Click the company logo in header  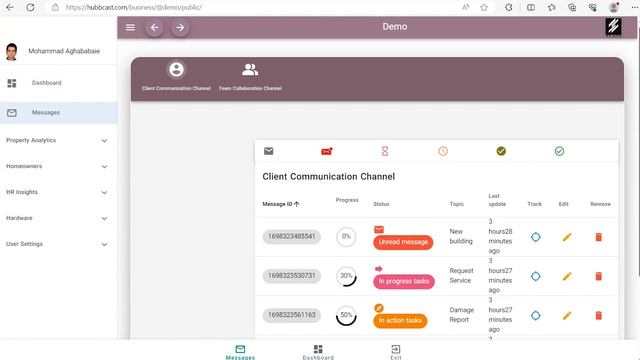[x=613, y=27]
